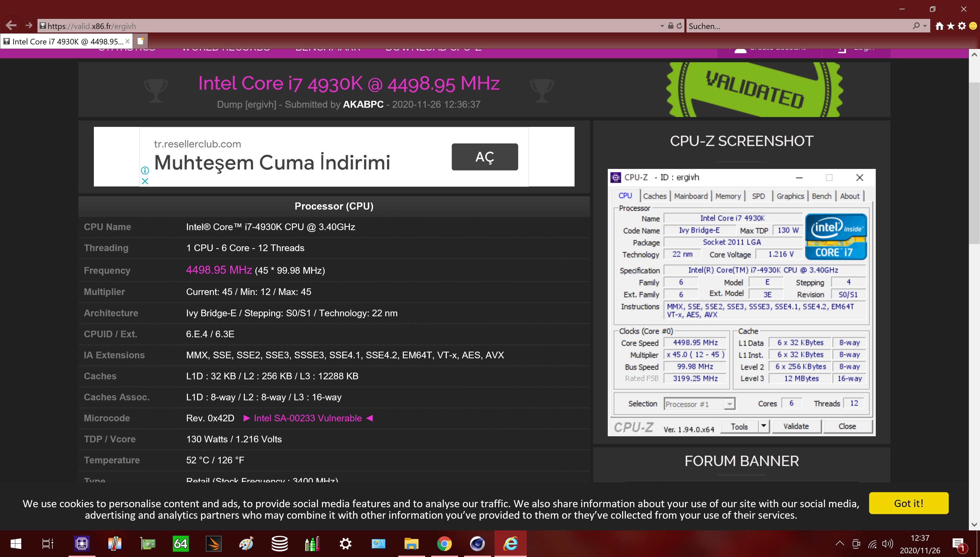This screenshot has height=557, width=980.
Task: Click the Internet Explorer taskbar icon
Action: [x=510, y=544]
